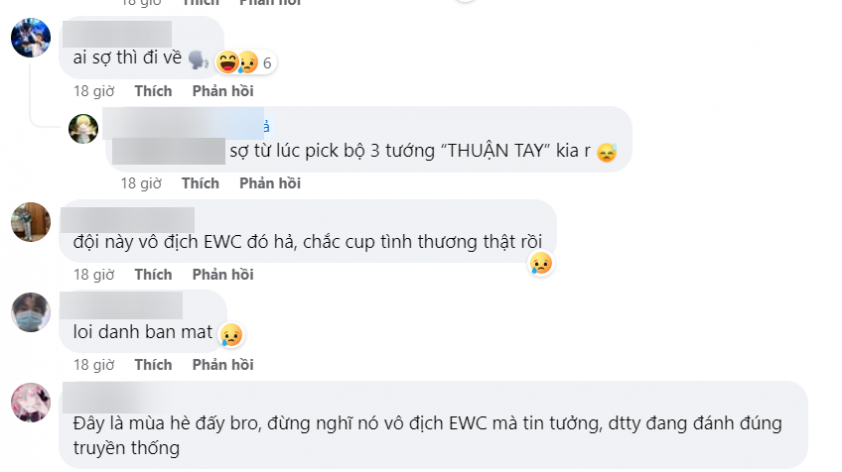Reply to the 'cup tình thương' comment
Image resolution: width=842 pixels, height=472 pixels.
click(223, 275)
